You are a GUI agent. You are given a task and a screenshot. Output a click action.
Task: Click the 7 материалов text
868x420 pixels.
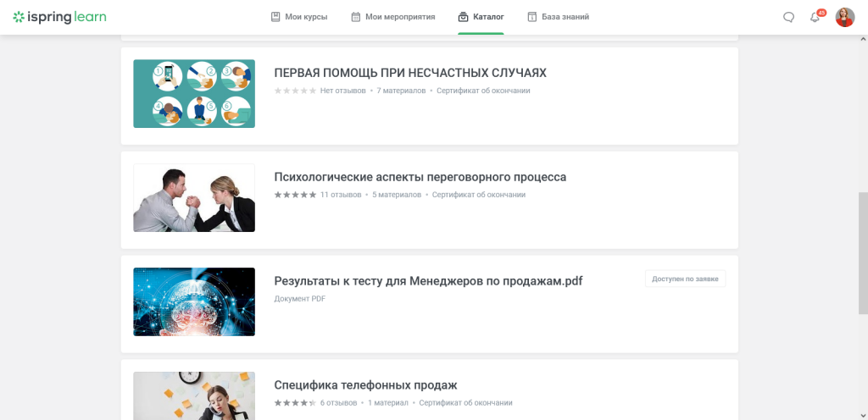(401, 91)
